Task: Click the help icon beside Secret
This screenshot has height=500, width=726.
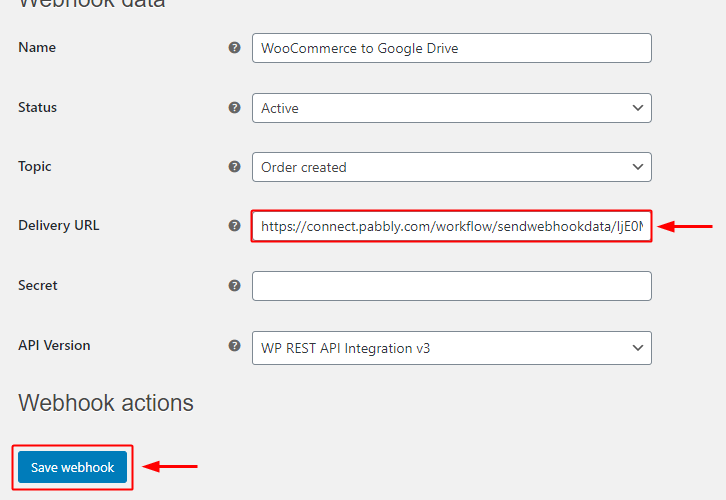Action: point(235,286)
